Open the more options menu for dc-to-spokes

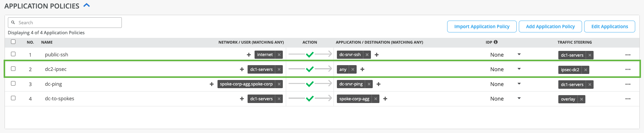point(628,99)
